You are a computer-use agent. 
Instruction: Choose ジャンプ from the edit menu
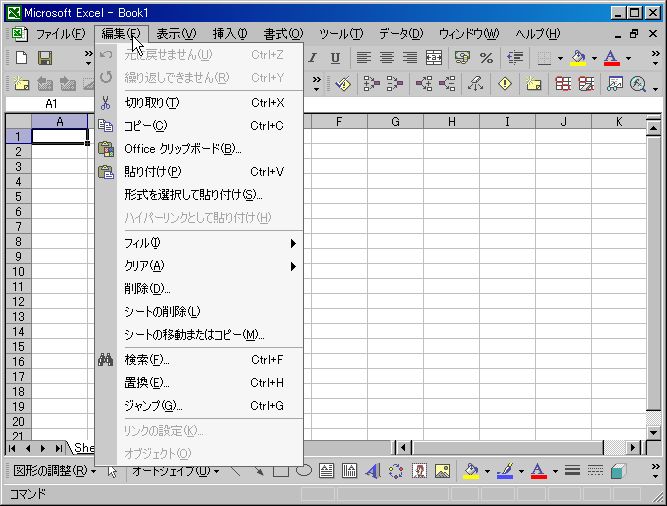point(199,406)
